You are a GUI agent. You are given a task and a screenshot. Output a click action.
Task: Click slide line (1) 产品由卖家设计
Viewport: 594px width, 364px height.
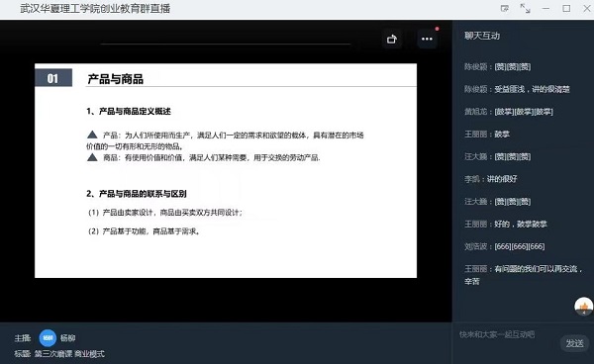coord(164,213)
